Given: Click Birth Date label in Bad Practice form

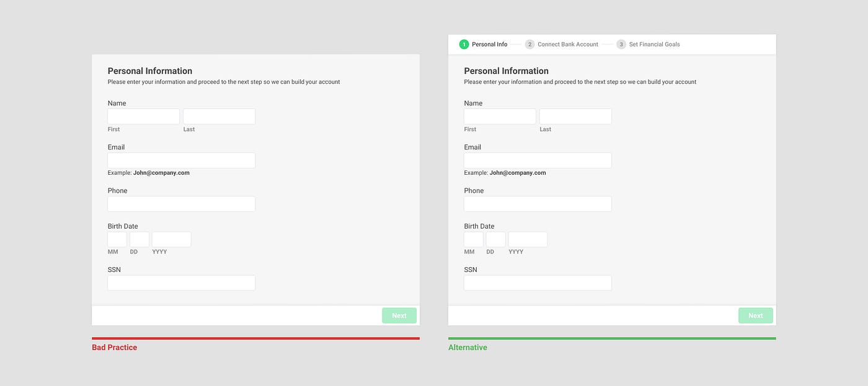Looking at the screenshot, I should pyautogui.click(x=123, y=226).
